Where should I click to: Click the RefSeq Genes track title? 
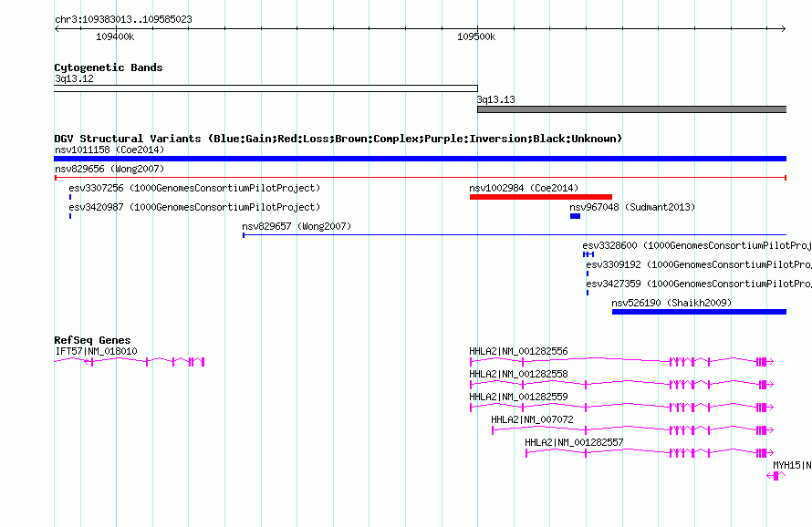92,340
